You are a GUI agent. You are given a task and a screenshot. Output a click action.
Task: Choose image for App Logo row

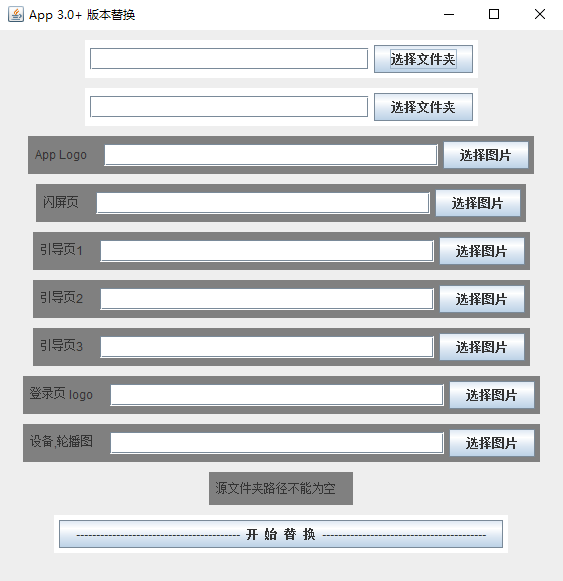[486, 155]
